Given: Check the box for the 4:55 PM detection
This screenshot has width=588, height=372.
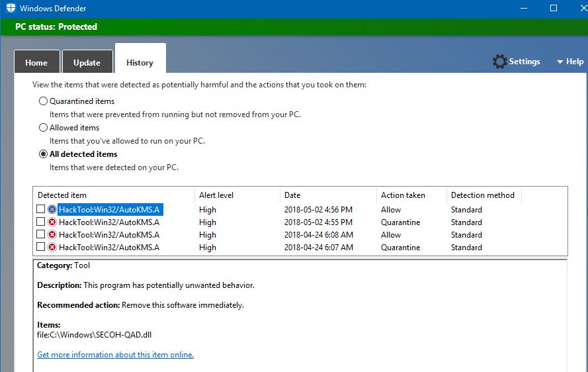Looking at the screenshot, I should 41,222.
